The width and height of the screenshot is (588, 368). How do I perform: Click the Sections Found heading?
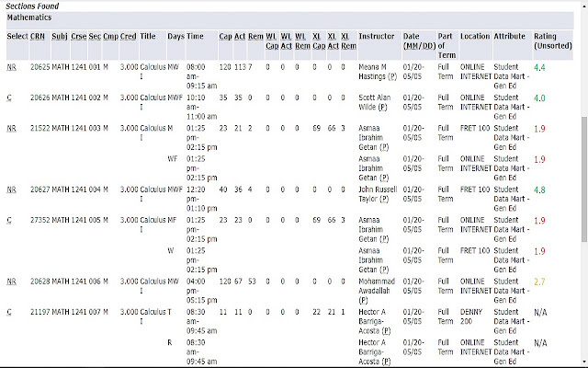click(x=32, y=6)
